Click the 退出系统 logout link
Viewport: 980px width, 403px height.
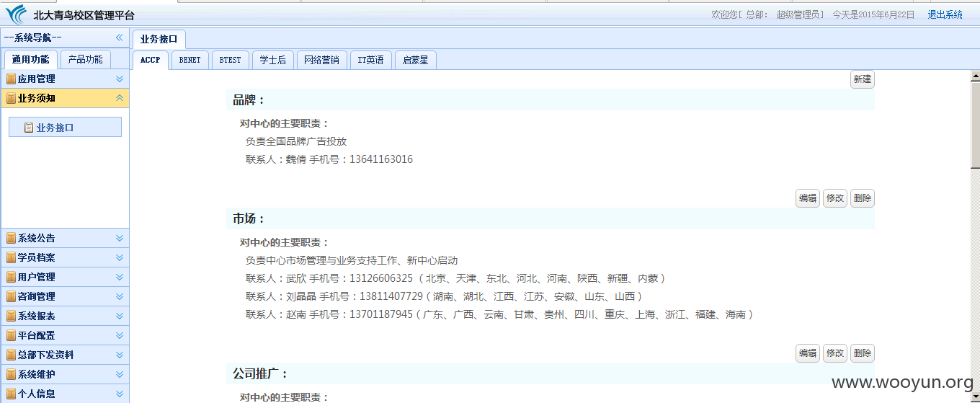pyautogui.click(x=945, y=14)
